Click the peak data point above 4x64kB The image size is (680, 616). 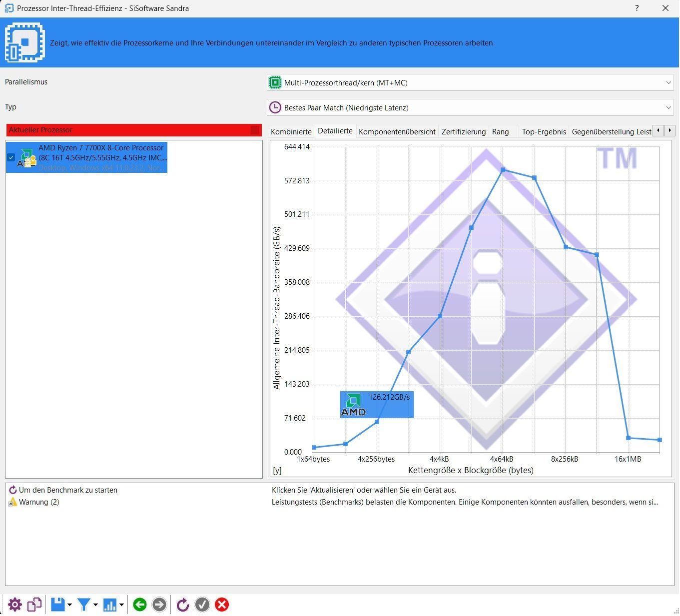[x=503, y=170]
